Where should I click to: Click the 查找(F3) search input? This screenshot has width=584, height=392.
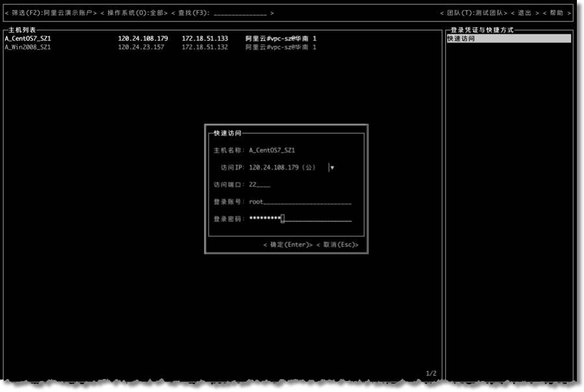[x=239, y=13]
